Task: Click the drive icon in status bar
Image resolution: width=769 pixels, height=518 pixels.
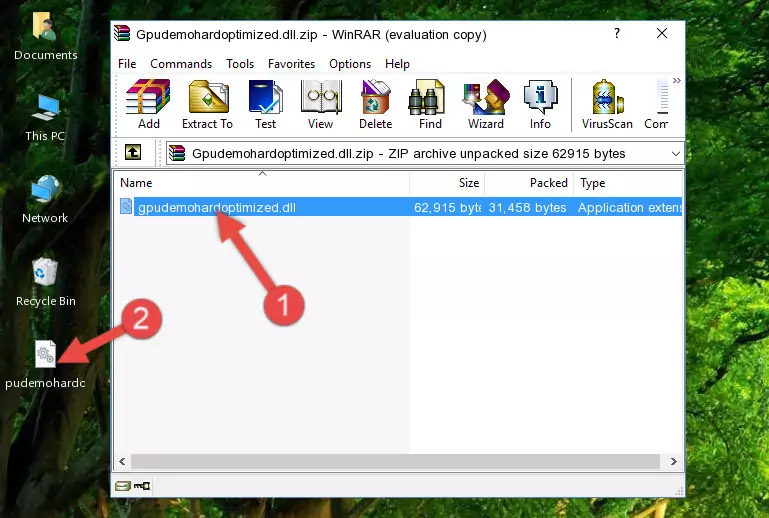Action: pyautogui.click(x=123, y=486)
